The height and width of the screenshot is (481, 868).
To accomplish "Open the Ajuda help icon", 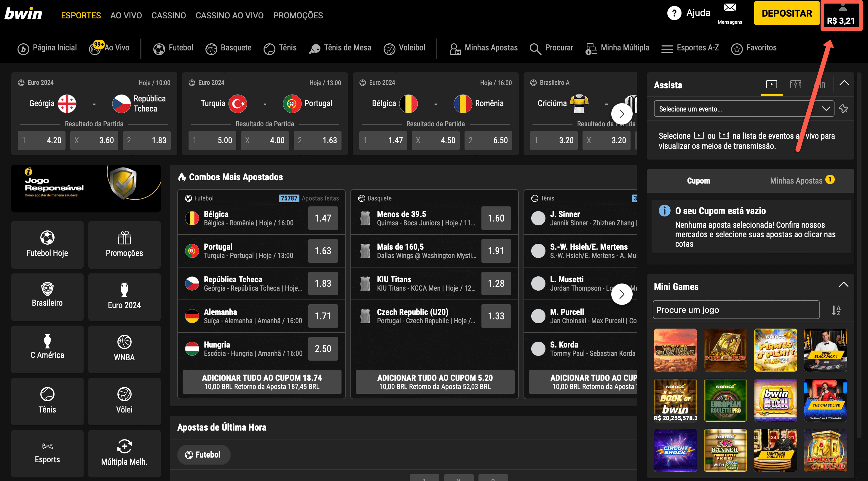I will click(x=674, y=13).
